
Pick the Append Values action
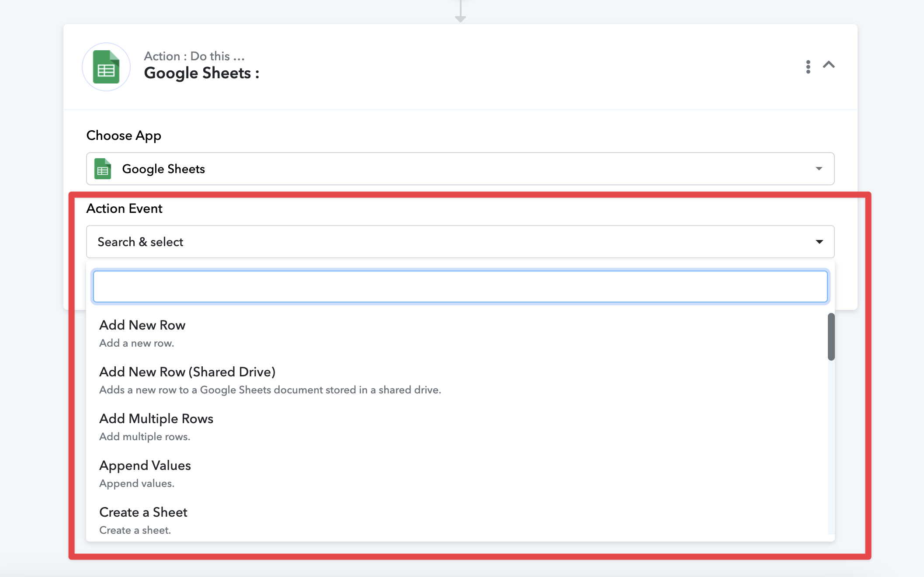pos(145,466)
